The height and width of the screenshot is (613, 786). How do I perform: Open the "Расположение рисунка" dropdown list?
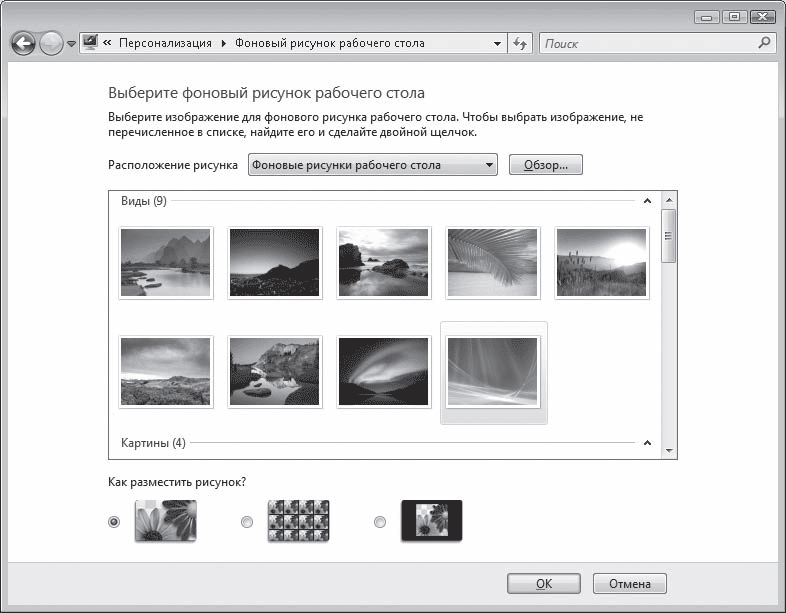click(x=373, y=165)
